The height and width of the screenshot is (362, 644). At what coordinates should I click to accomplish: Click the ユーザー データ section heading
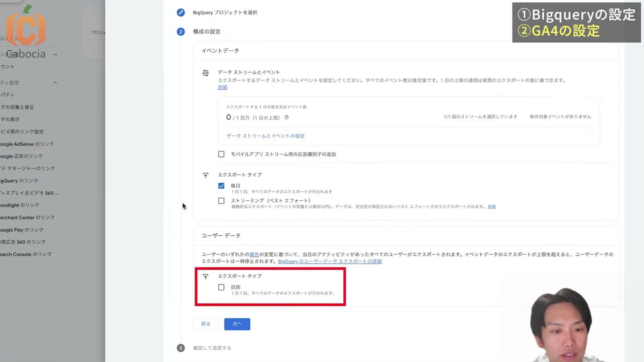click(x=221, y=236)
